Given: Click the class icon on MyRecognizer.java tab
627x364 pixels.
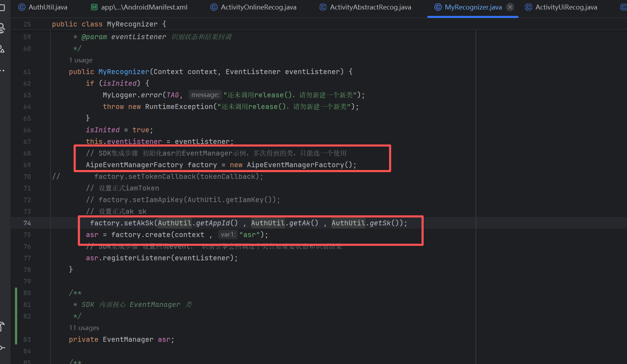Looking at the screenshot, I should 438,7.
